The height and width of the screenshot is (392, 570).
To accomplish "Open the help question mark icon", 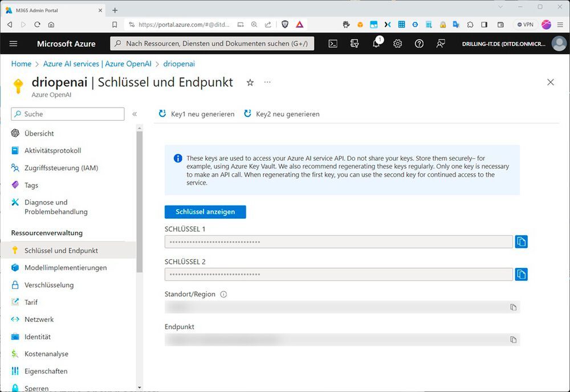I will pyautogui.click(x=419, y=44).
